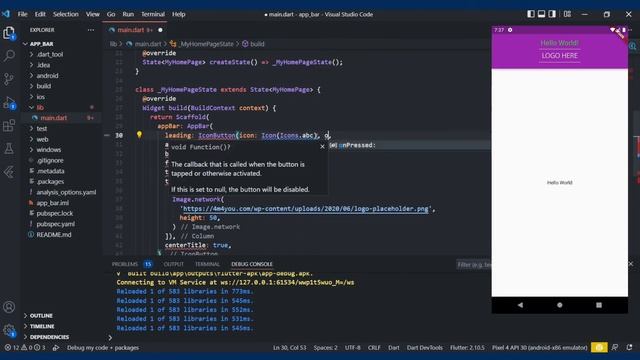Image resolution: width=640 pixels, height=360 pixels.
Task: Open the Selection menu
Action: click(66, 14)
